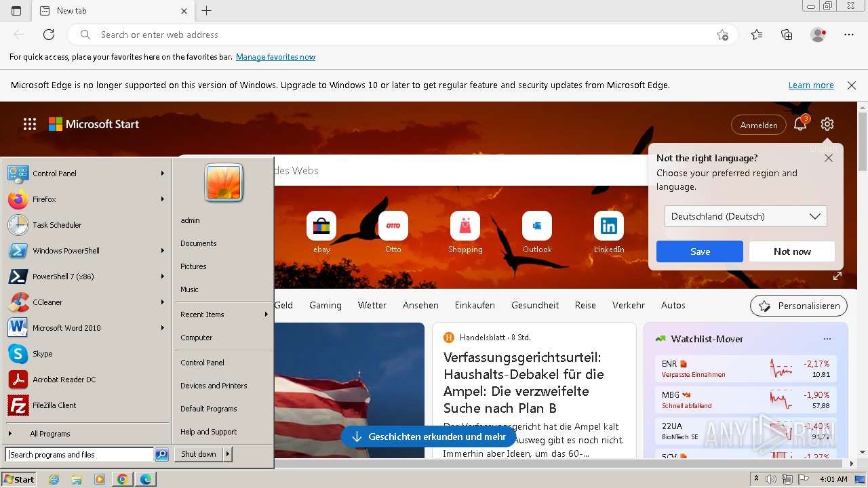This screenshot has width=868, height=488.
Task: Open Watchlist-Mover more options
Action: [827, 339]
